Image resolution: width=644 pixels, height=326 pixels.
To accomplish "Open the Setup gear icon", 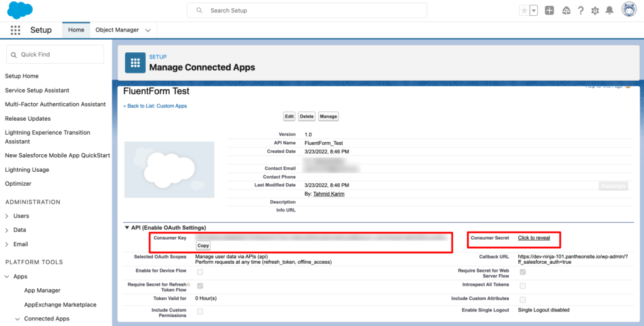I will (x=595, y=11).
